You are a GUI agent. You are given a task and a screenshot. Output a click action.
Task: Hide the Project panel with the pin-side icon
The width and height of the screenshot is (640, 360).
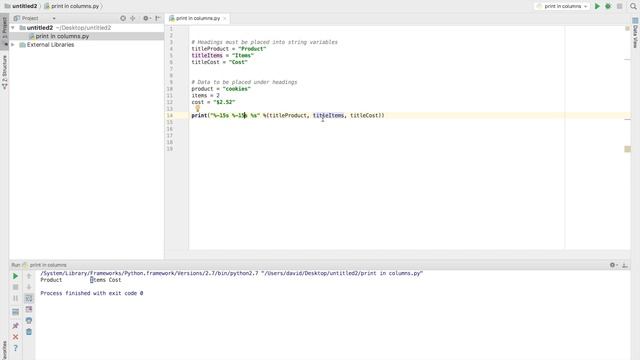(x=158, y=18)
